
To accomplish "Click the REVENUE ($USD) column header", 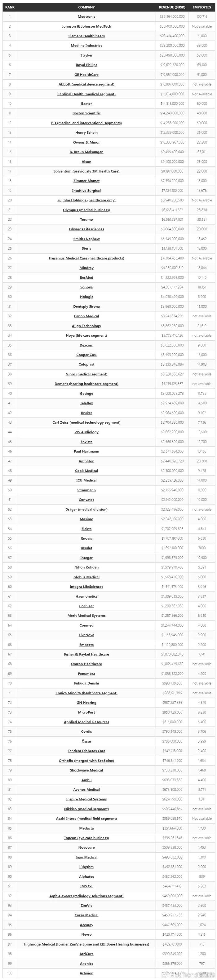I will point(172,7).
